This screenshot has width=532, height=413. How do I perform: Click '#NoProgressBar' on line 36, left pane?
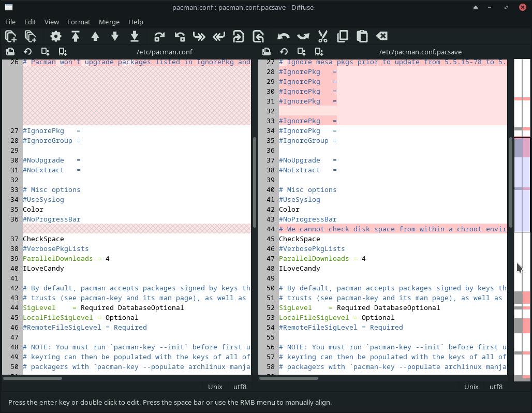[x=52, y=219]
